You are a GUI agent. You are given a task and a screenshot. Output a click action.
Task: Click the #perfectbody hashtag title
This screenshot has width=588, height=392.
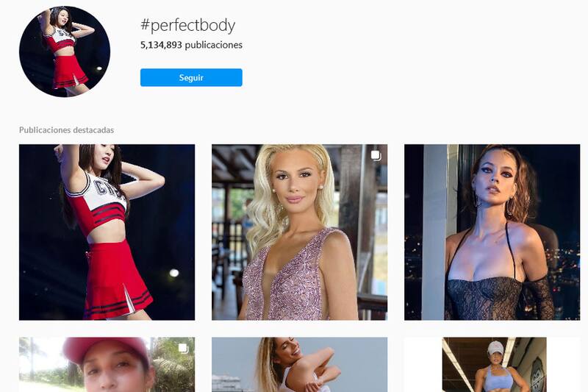pyautogui.click(x=188, y=25)
